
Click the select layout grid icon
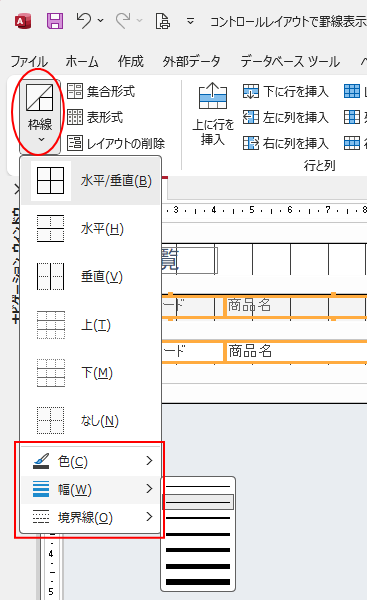[352, 91]
